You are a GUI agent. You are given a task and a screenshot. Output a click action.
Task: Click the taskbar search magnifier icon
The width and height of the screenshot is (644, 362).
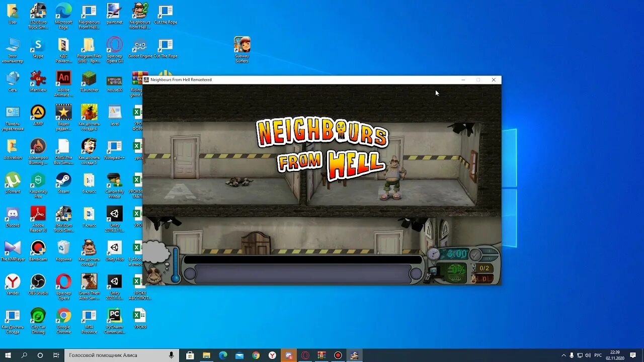pyautogui.click(x=24, y=355)
